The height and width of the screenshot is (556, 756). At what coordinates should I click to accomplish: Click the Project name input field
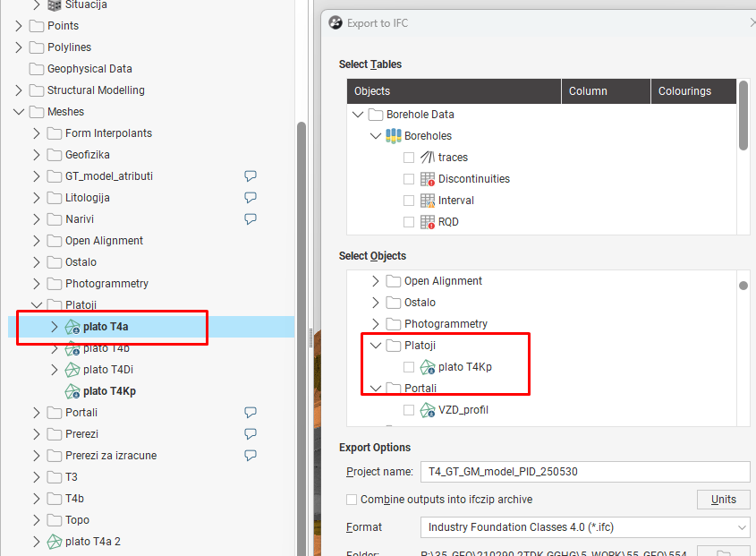pos(585,472)
